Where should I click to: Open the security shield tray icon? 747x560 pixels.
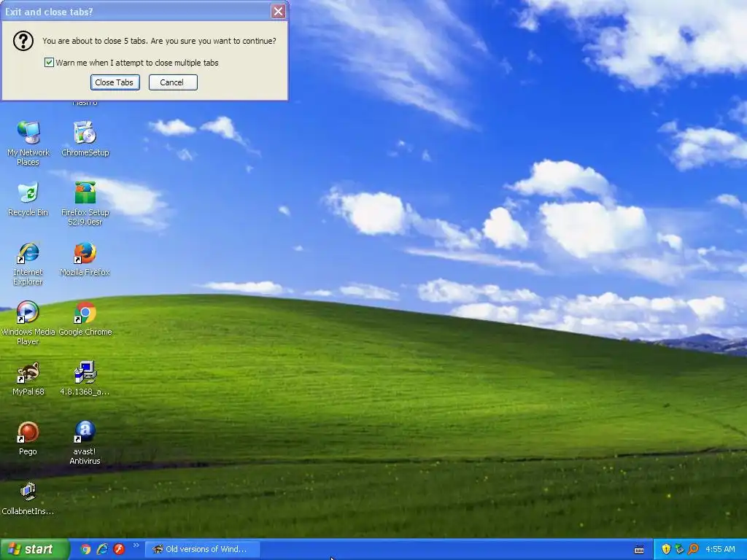point(666,549)
